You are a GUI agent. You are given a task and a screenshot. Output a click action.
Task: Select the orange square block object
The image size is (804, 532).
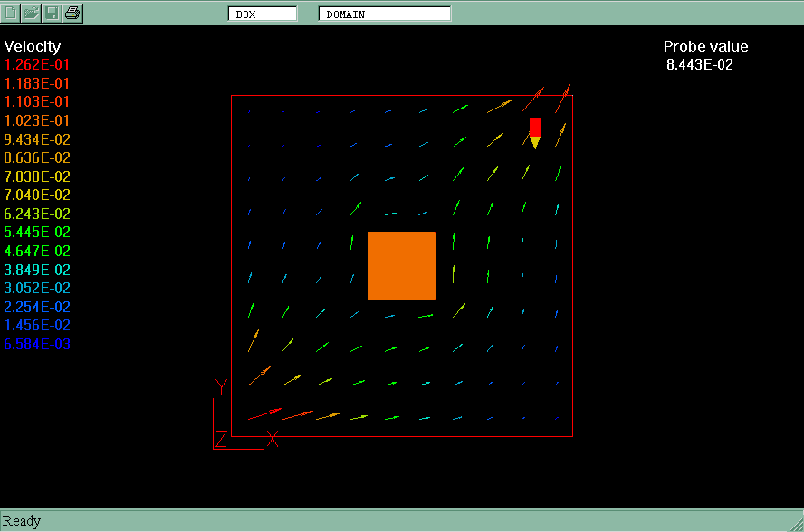(x=401, y=265)
